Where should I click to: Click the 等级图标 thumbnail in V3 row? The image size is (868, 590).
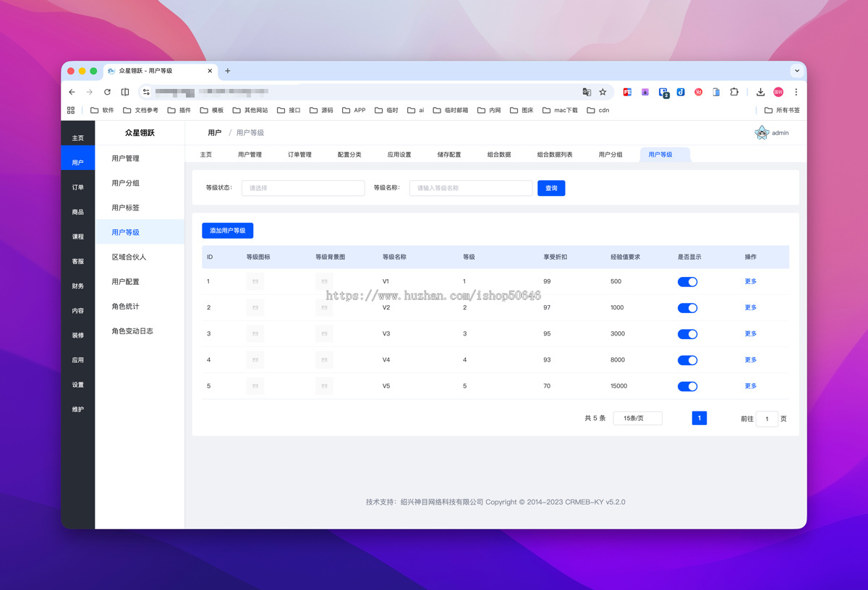[255, 333]
